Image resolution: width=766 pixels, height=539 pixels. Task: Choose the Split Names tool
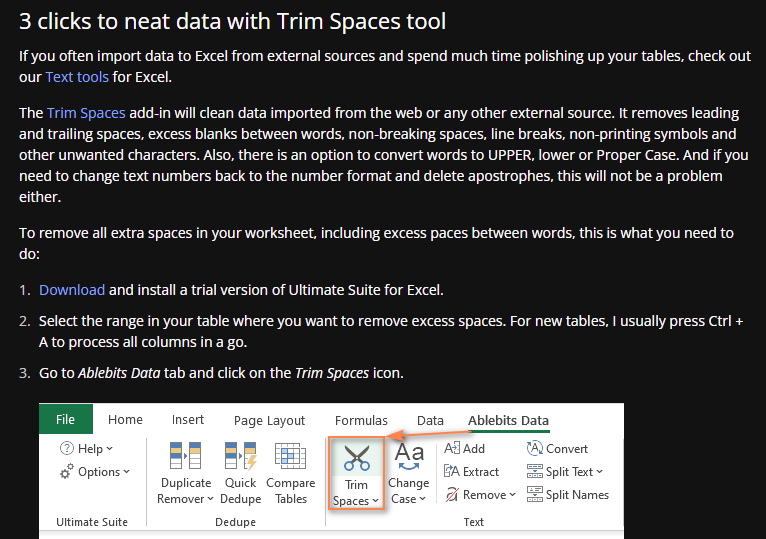(567, 495)
